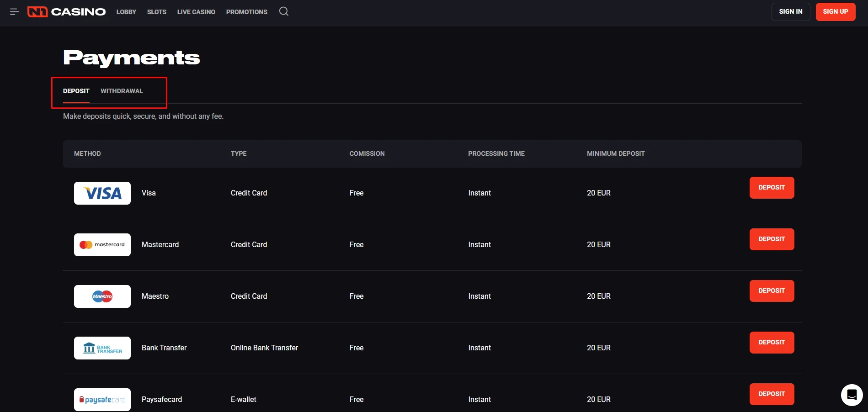Click Online Bank Transfer type cell
The width and height of the screenshot is (868, 412).
click(x=264, y=348)
